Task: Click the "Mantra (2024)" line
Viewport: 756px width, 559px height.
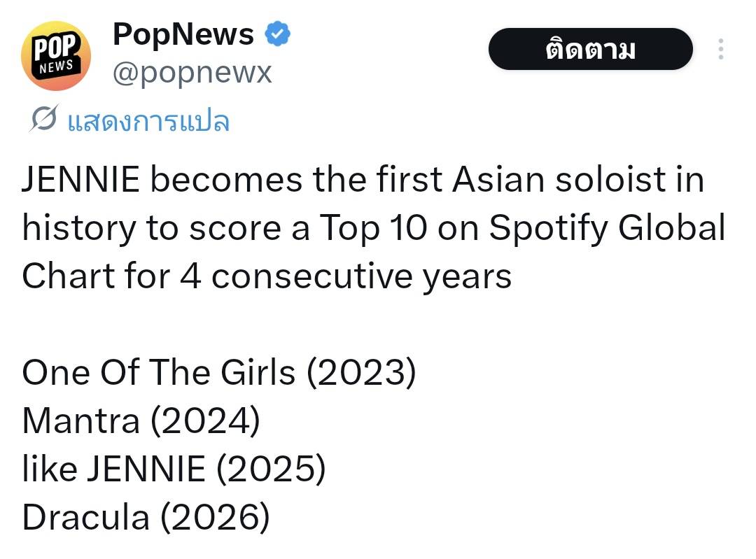Action: click(141, 421)
